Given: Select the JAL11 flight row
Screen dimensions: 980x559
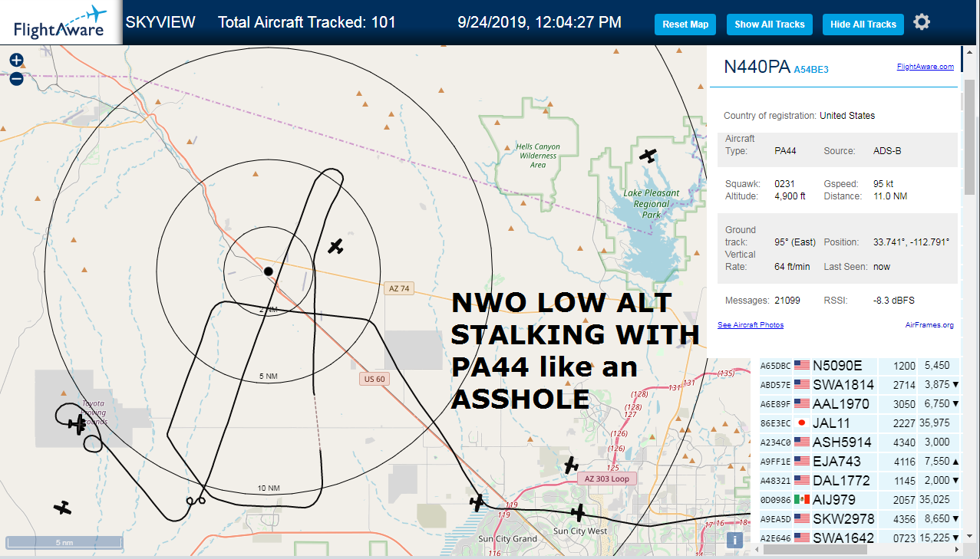Looking at the screenshot, I should 860,423.
